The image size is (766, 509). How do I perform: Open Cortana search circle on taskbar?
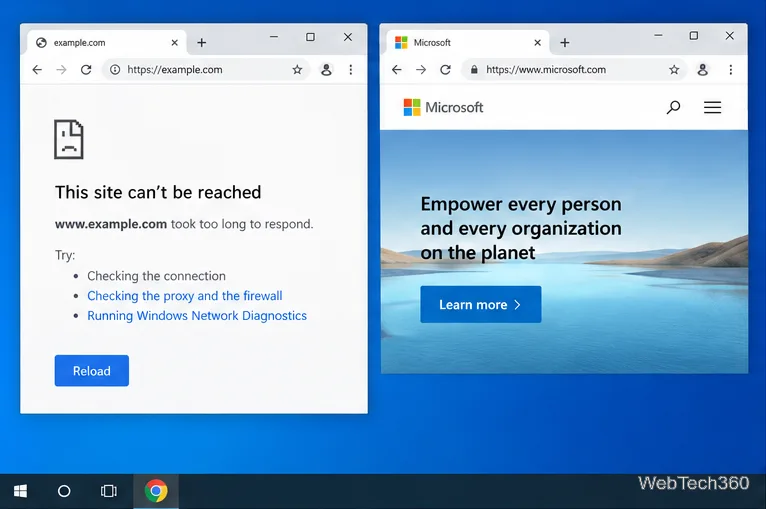[x=64, y=491]
